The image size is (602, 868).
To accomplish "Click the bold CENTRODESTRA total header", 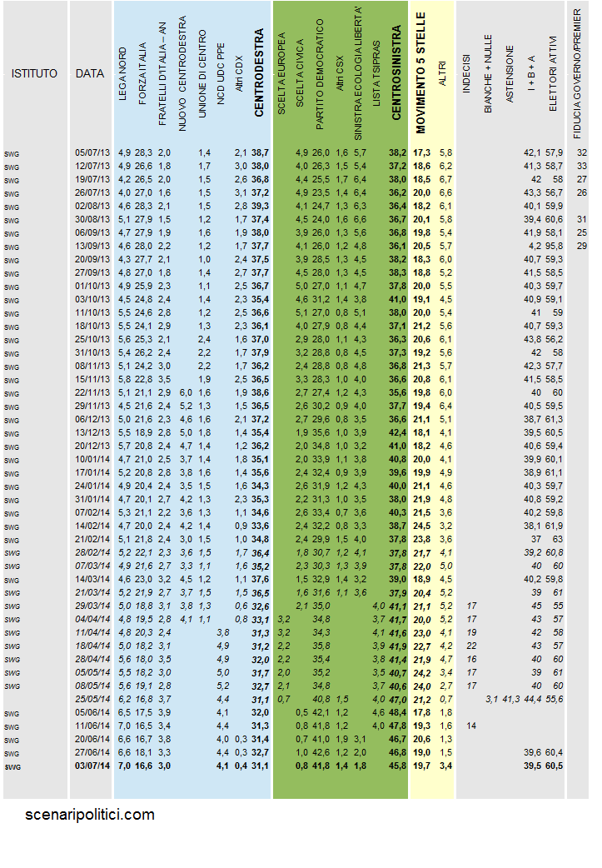I will (x=259, y=73).
